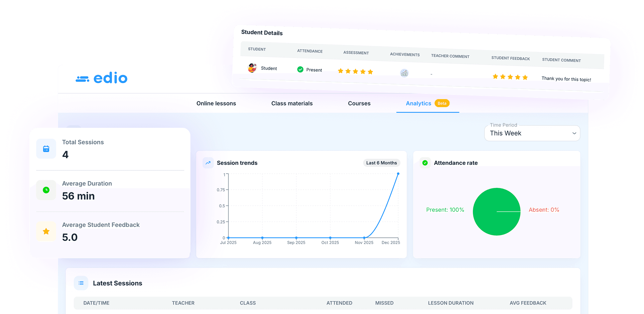644x314 pixels.
Task: Click the ACHIEVEMENTS column header
Action: pos(405,54)
